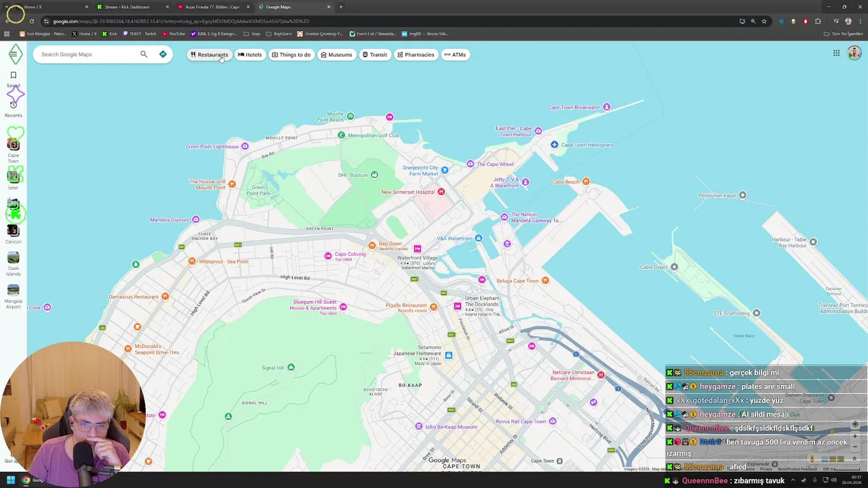Image resolution: width=868 pixels, height=488 pixels.
Task: Focus the Search Google Maps field
Action: (88, 54)
